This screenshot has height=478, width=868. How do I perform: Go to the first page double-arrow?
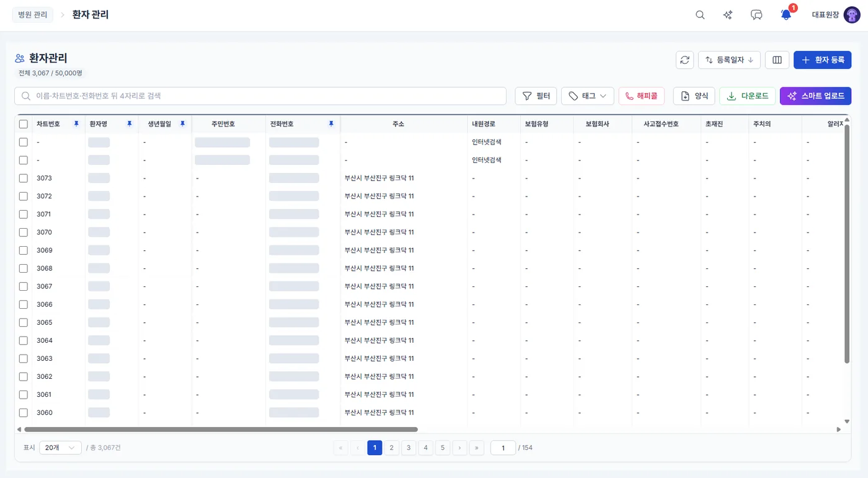point(340,448)
